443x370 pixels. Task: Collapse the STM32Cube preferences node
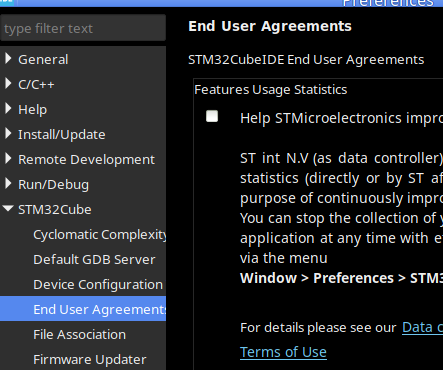click(x=8, y=209)
